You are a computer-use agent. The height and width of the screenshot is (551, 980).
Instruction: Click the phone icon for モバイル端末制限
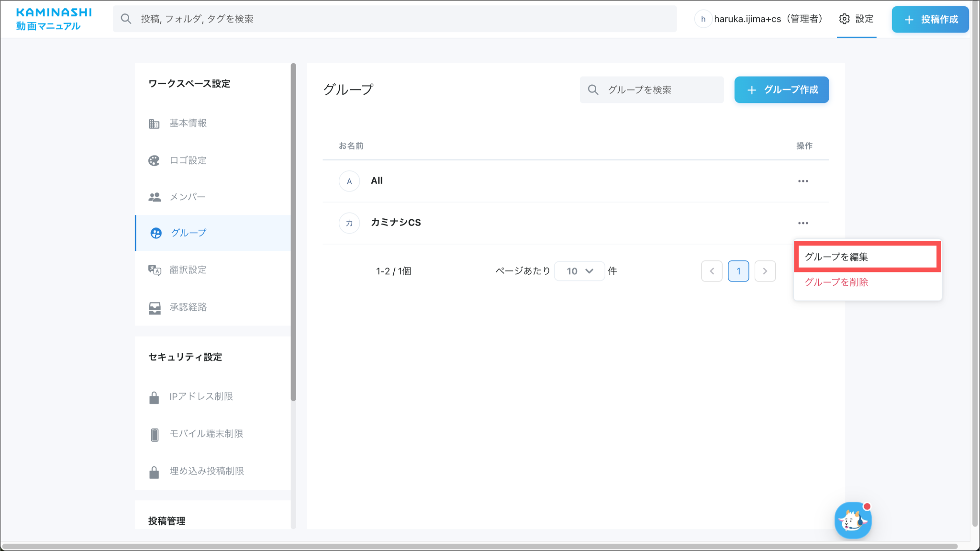pyautogui.click(x=154, y=434)
